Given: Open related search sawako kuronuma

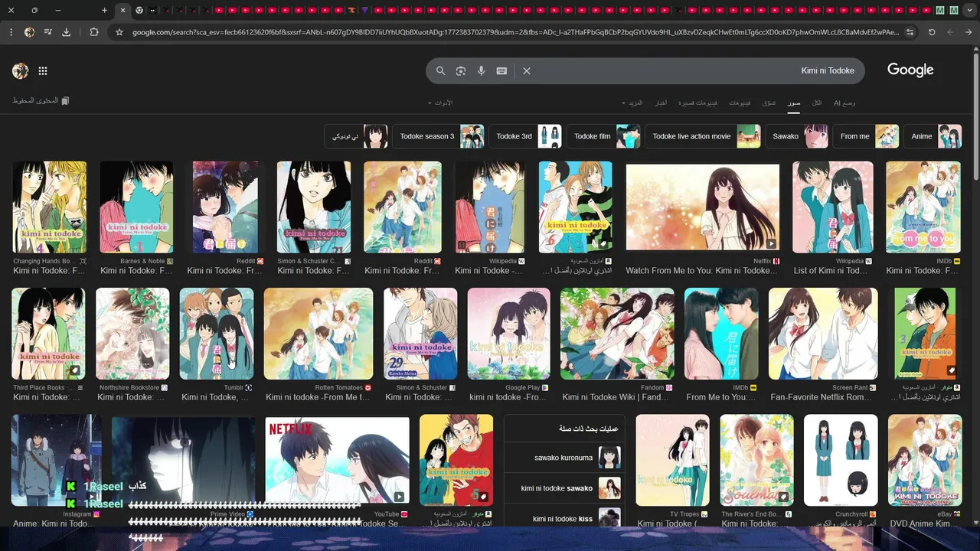Looking at the screenshot, I should coord(564,458).
